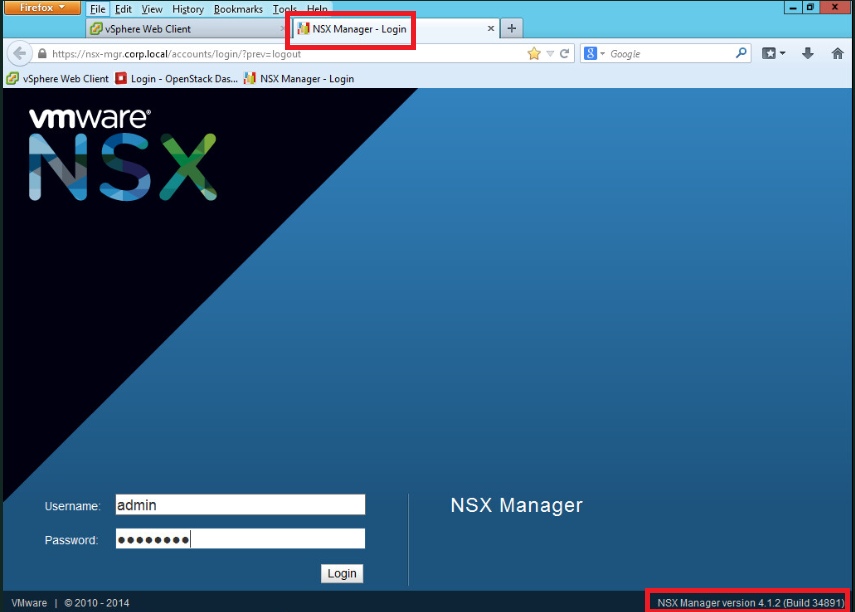
Task: Click the Password input field
Action: coord(240,539)
